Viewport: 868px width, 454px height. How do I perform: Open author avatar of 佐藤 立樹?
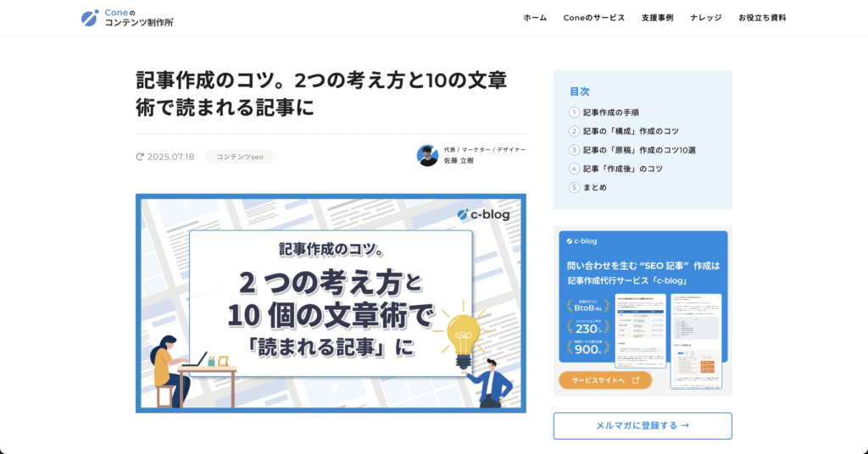tap(427, 155)
